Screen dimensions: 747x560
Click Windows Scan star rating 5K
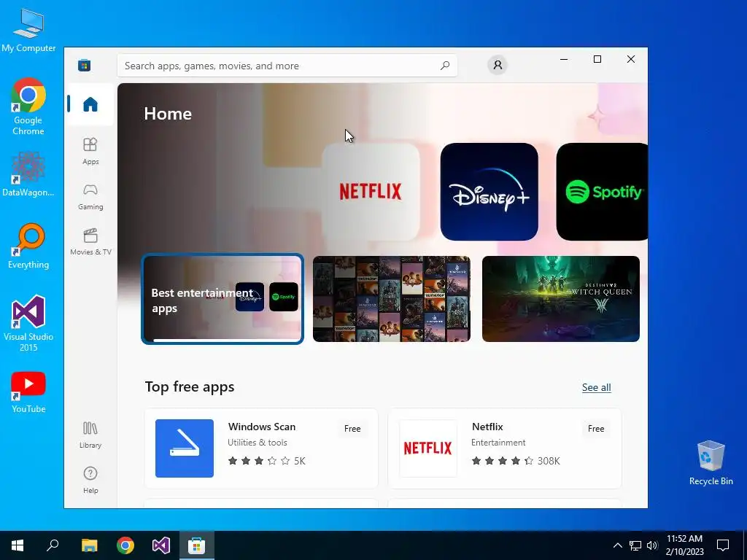coord(267,461)
